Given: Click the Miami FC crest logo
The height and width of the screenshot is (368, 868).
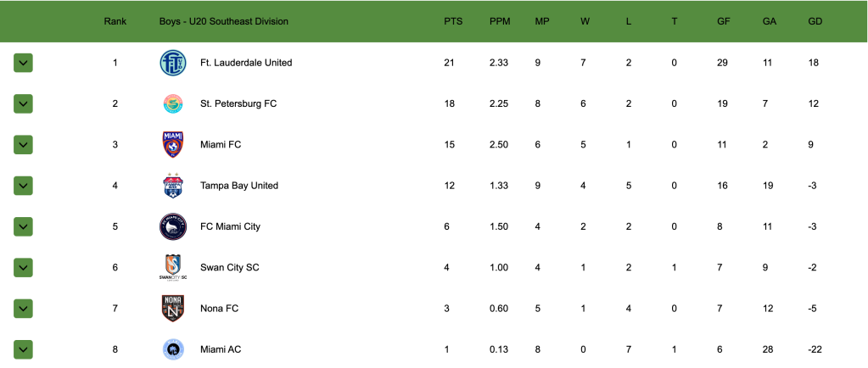Looking at the screenshot, I should (x=173, y=144).
